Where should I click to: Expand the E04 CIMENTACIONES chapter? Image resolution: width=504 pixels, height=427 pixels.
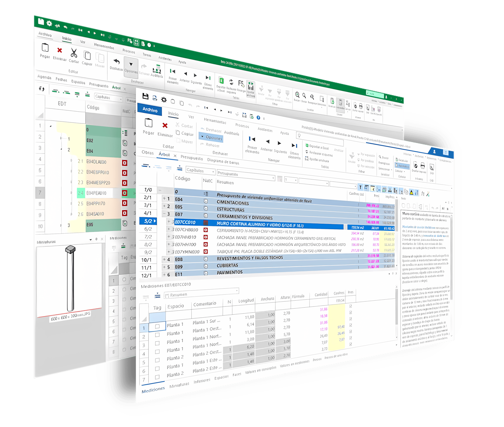tap(164, 199)
